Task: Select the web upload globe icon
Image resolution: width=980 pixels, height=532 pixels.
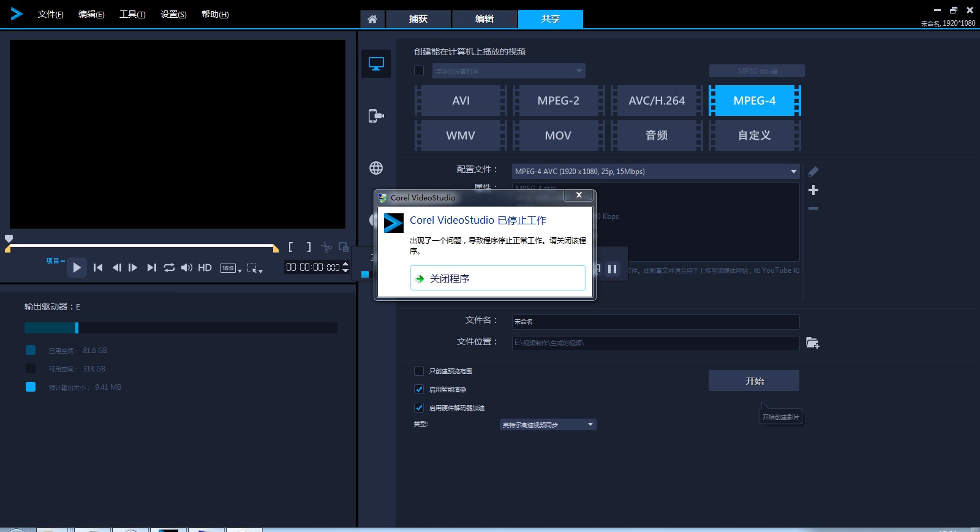Action: click(376, 168)
